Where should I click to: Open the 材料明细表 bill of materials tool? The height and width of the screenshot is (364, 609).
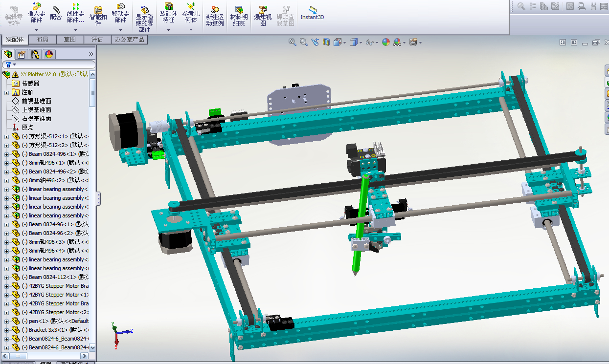[239, 15]
